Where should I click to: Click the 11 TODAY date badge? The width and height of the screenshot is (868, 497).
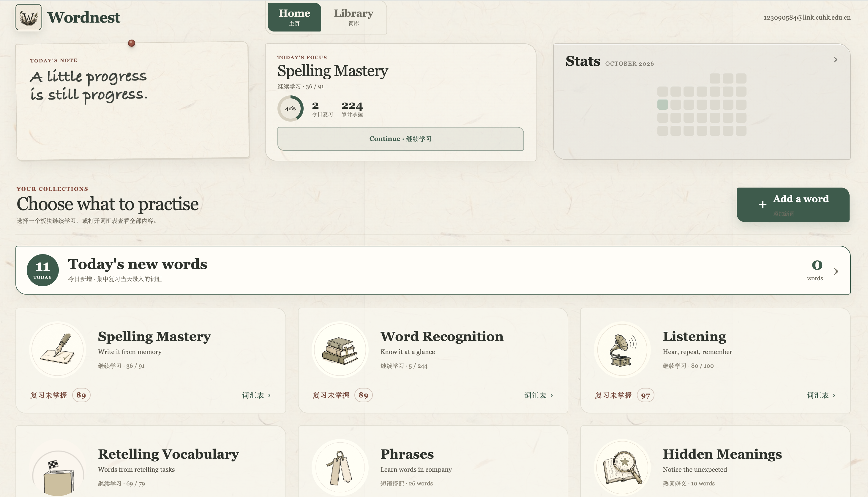coord(43,270)
